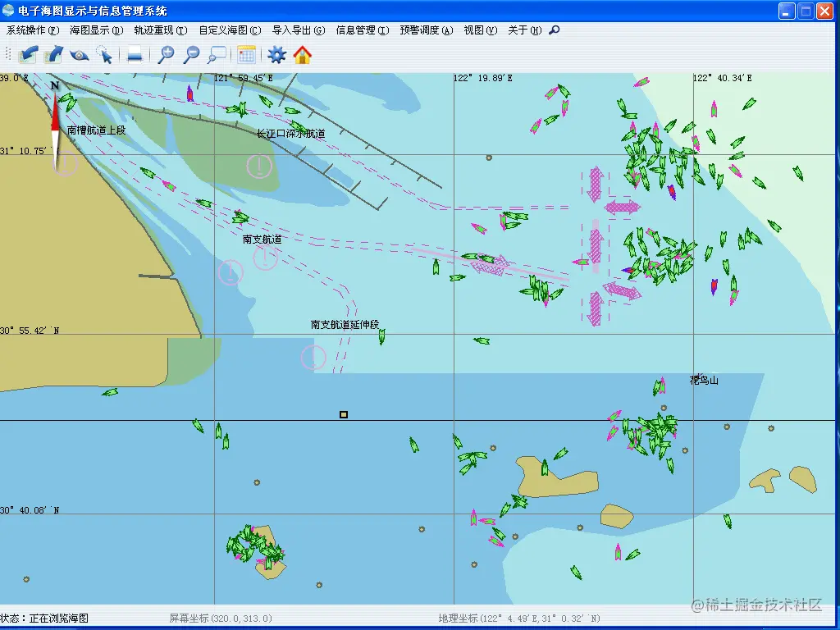
Task: Close the chart system window
Action: click(824, 11)
